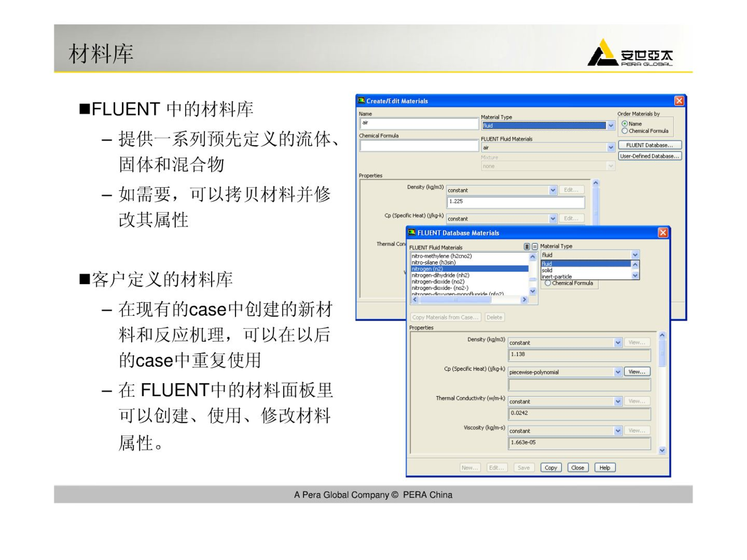Screen dimensions: 747x560
Task: Open Density constant dropdown in Database Materials
Action: click(x=618, y=343)
